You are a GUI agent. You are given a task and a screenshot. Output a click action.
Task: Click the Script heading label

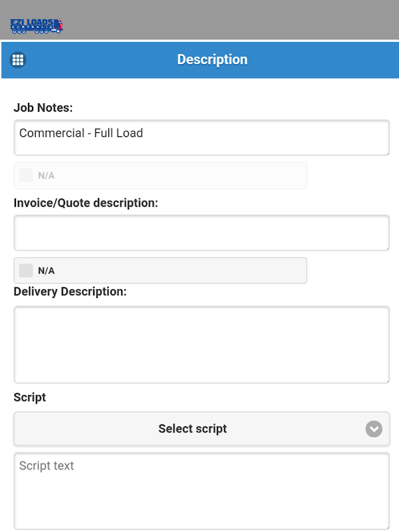coord(30,397)
